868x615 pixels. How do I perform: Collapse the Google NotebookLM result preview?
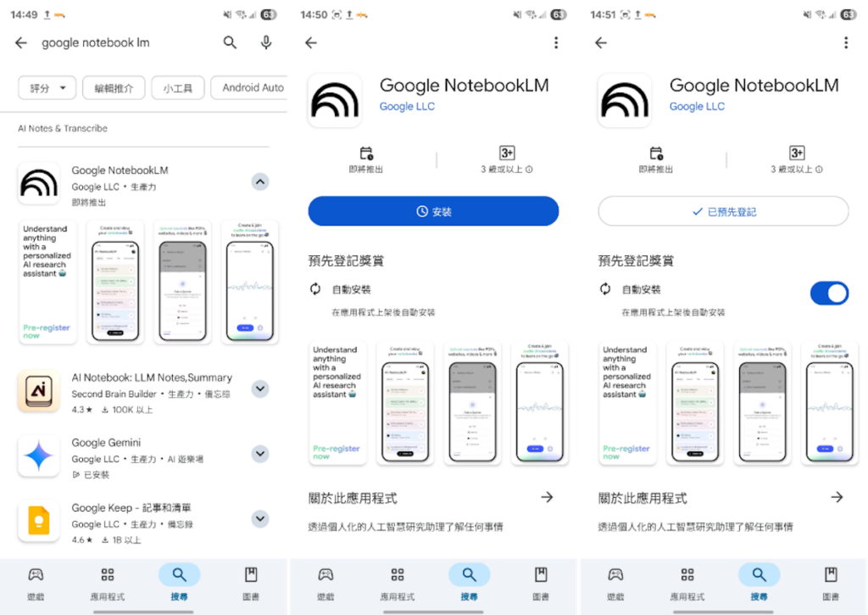click(260, 182)
